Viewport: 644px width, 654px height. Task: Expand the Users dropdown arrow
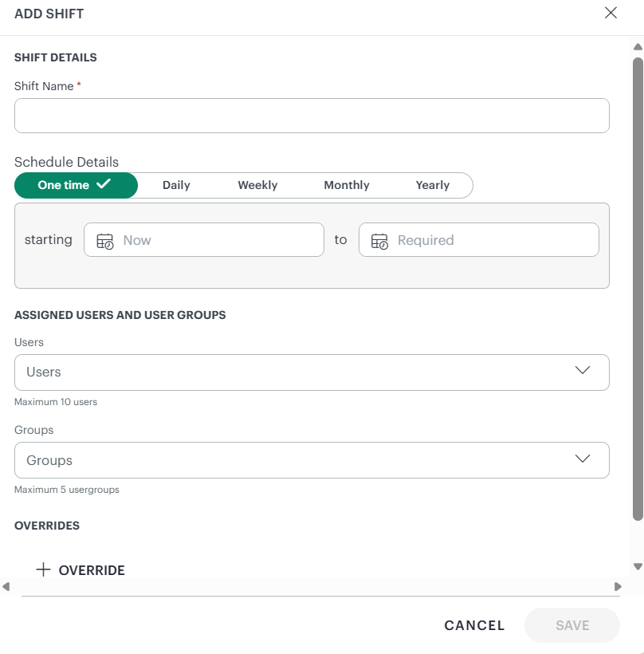(x=583, y=371)
